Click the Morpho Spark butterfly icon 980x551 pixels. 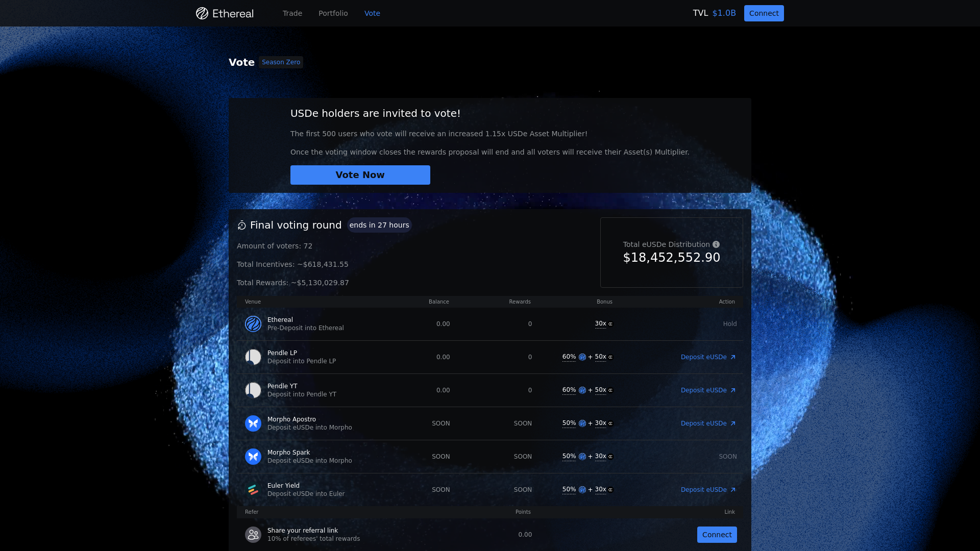pyautogui.click(x=253, y=457)
